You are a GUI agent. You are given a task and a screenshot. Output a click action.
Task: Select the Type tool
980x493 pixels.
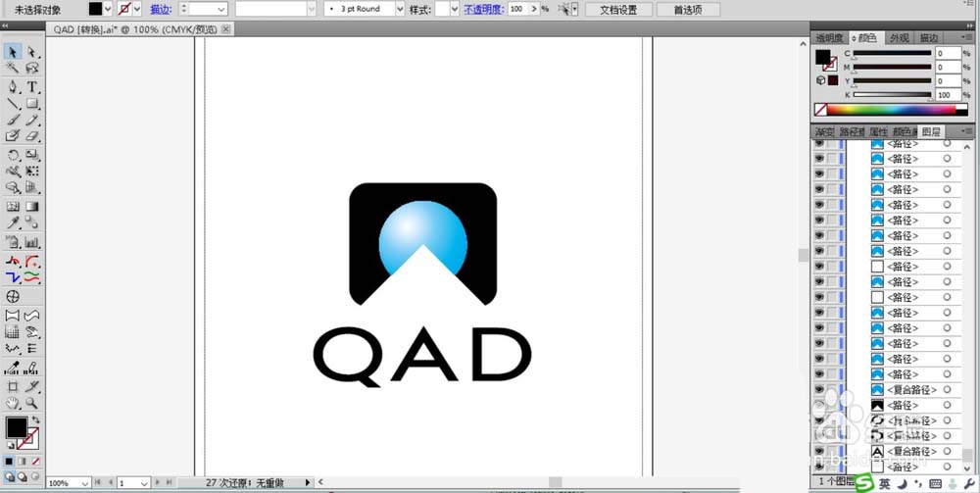click(32, 86)
